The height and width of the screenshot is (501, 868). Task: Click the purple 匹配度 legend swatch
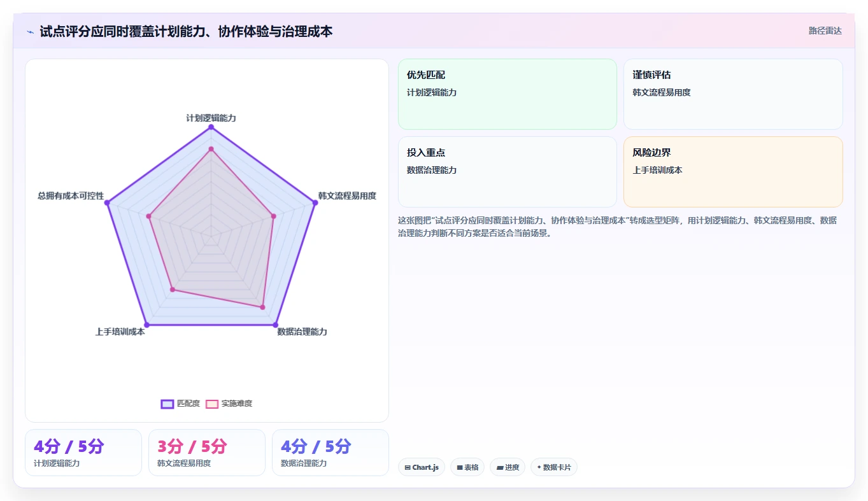pyautogui.click(x=167, y=404)
